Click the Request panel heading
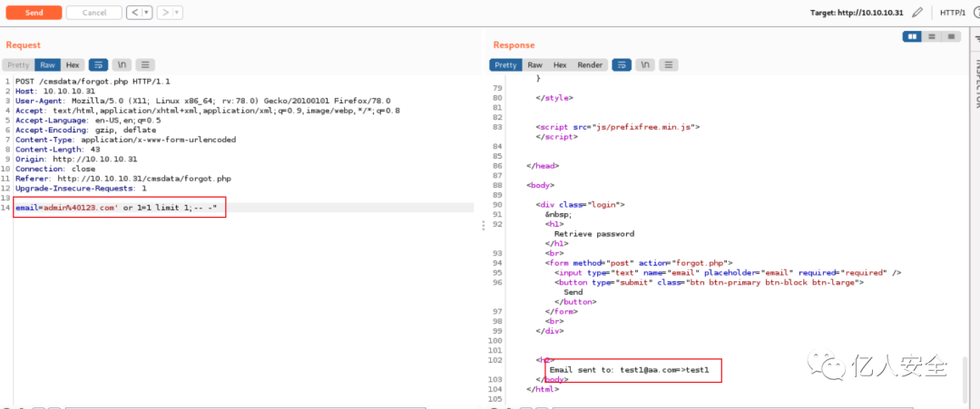Viewport: 980px width, 409px height. click(x=23, y=45)
